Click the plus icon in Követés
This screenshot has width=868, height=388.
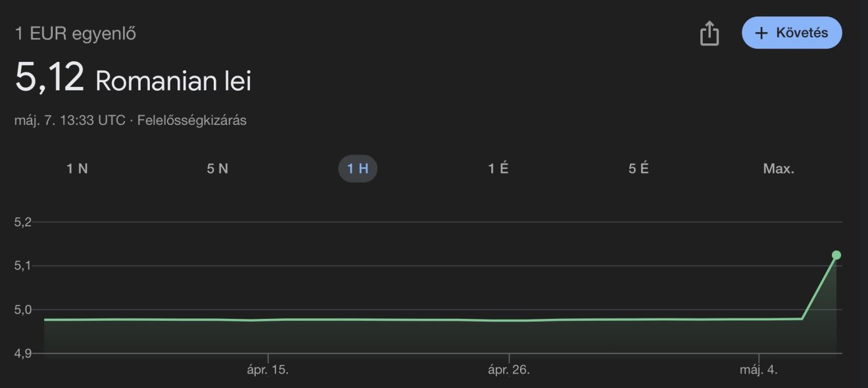(761, 33)
